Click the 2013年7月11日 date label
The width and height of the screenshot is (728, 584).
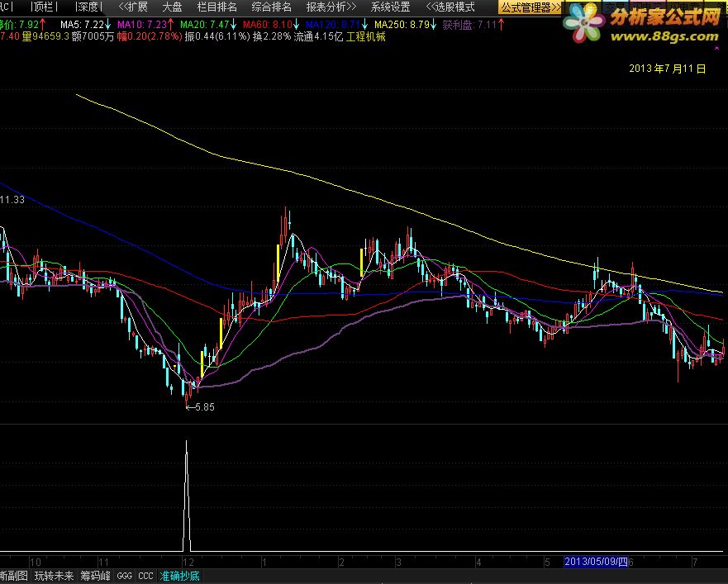coord(667,69)
